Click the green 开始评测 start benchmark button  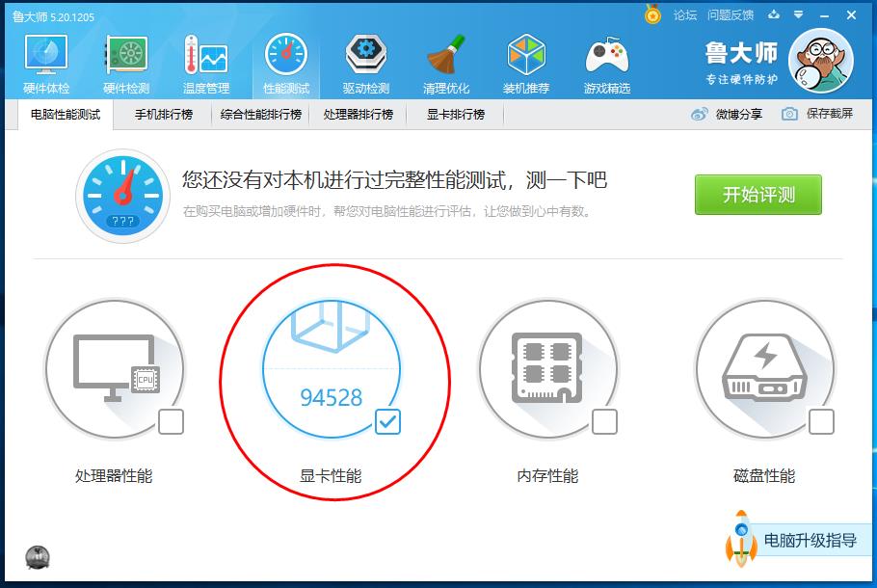pos(757,194)
